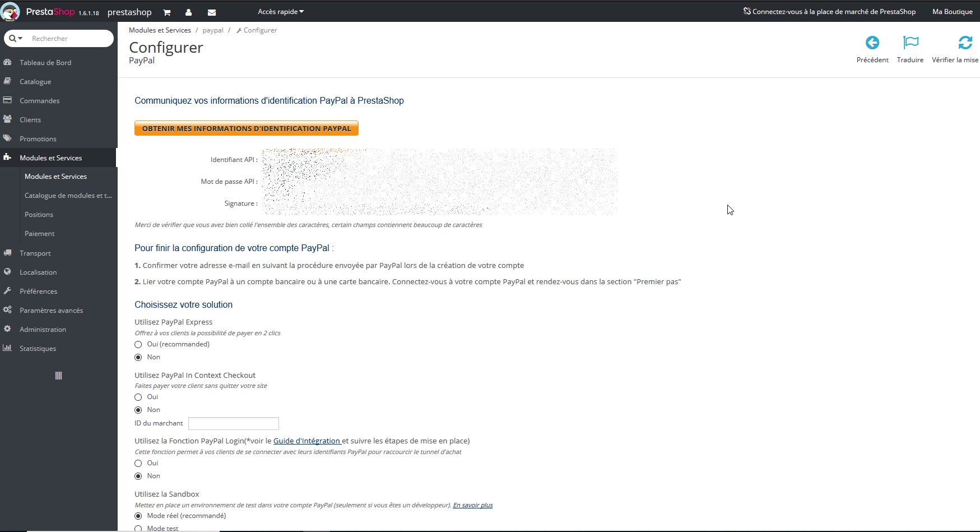Open the Guide d'Intégration link
This screenshot has width=980, height=532.
coord(307,441)
